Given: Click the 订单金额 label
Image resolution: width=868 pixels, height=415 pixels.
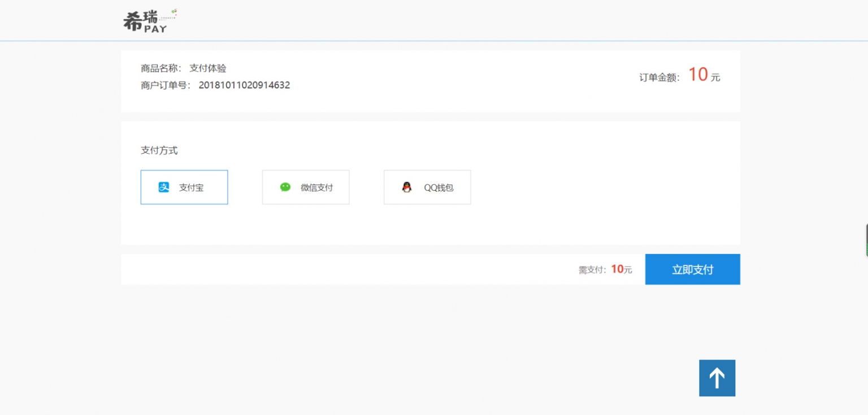Looking at the screenshot, I should [x=659, y=77].
